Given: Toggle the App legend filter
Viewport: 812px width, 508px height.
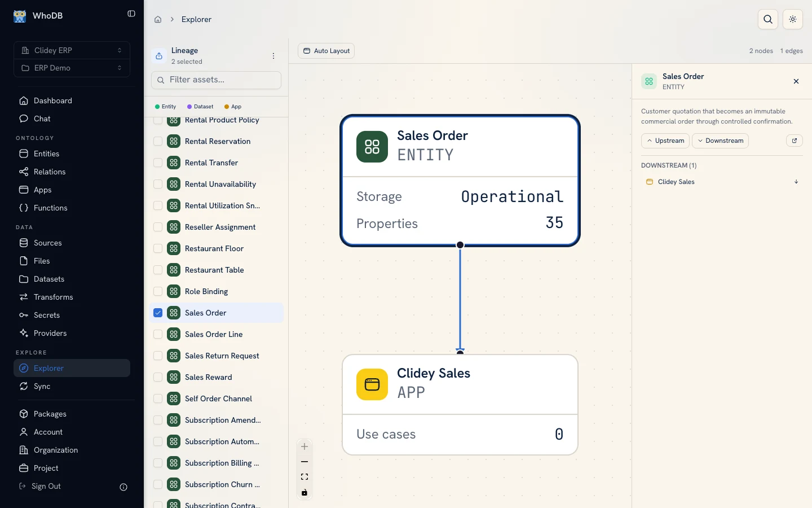Looking at the screenshot, I should point(233,107).
